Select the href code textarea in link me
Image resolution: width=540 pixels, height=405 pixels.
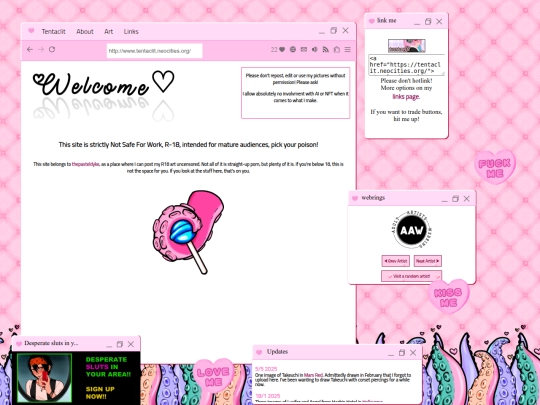point(406,65)
